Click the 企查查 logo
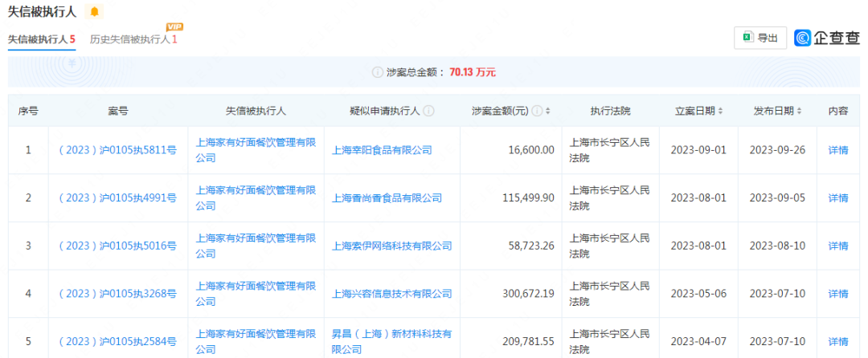 (x=827, y=38)
